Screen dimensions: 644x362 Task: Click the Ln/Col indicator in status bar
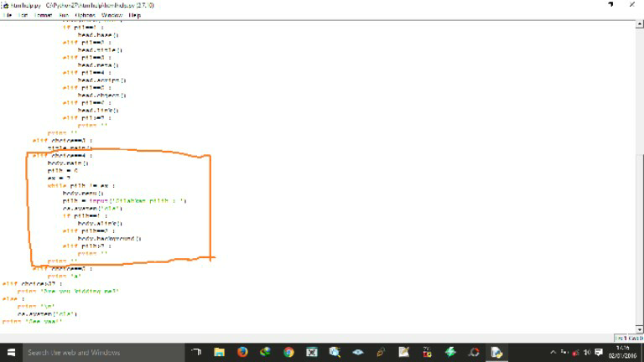point(629,338)
